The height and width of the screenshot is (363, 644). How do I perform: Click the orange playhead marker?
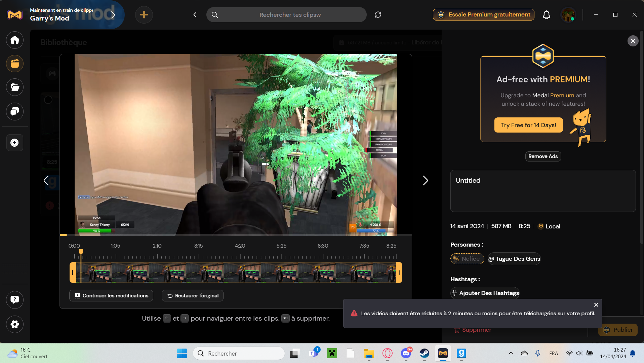(81, 252)
